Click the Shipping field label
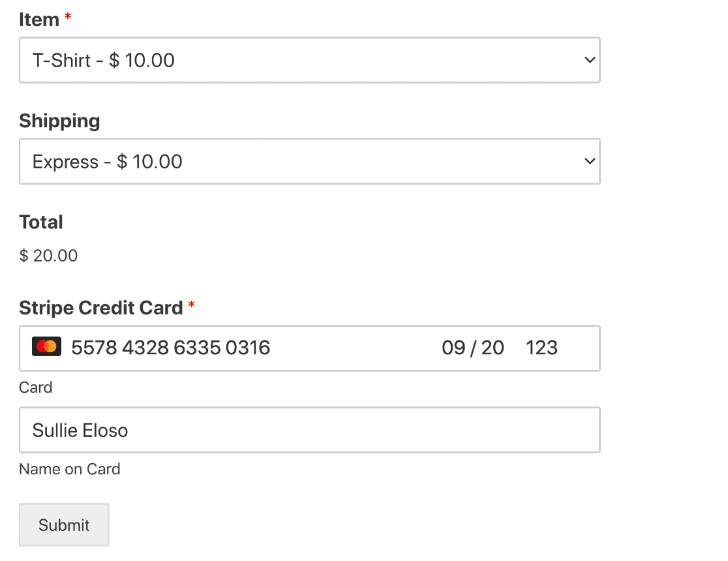 pos(59,121)
